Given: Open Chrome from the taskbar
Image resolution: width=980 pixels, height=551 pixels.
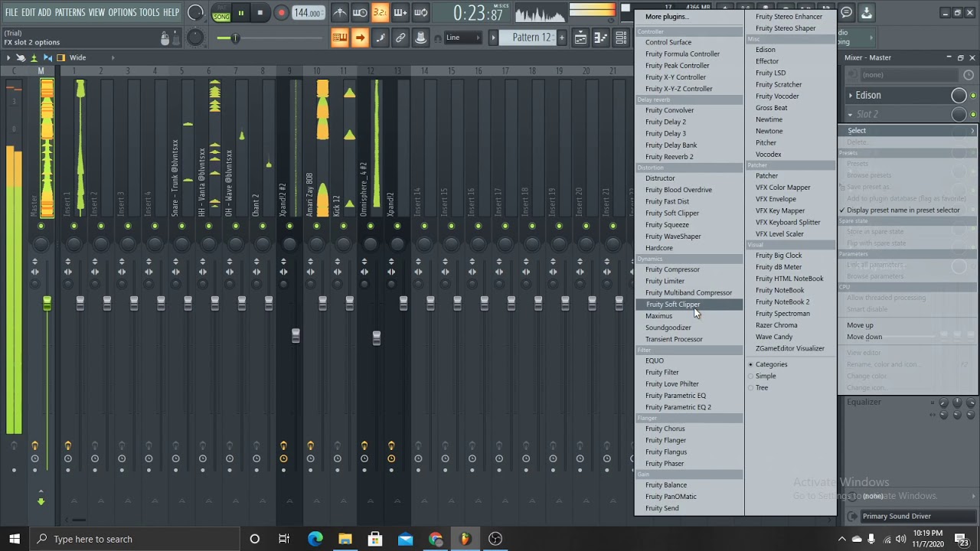Looking at the screenshot, I should 436,539.
